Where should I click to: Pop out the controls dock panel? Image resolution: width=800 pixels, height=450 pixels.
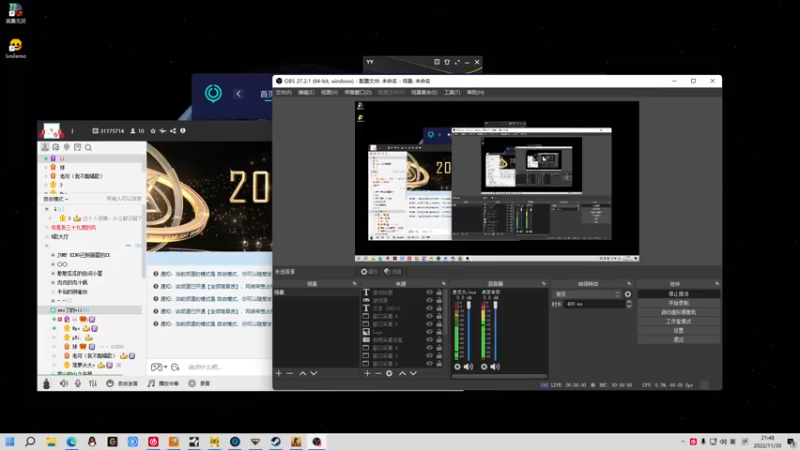[x=716, y=284]
